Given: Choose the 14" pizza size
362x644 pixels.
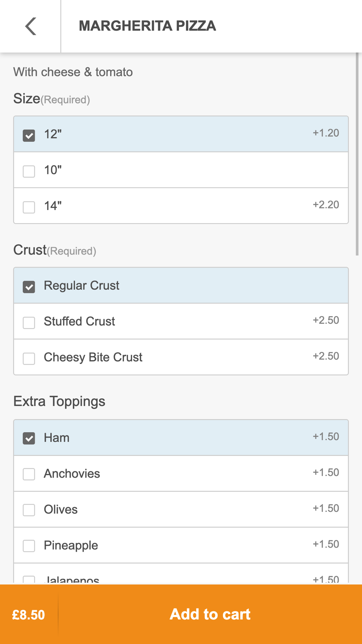Looking at the screenshot, I should pos(29,207).
